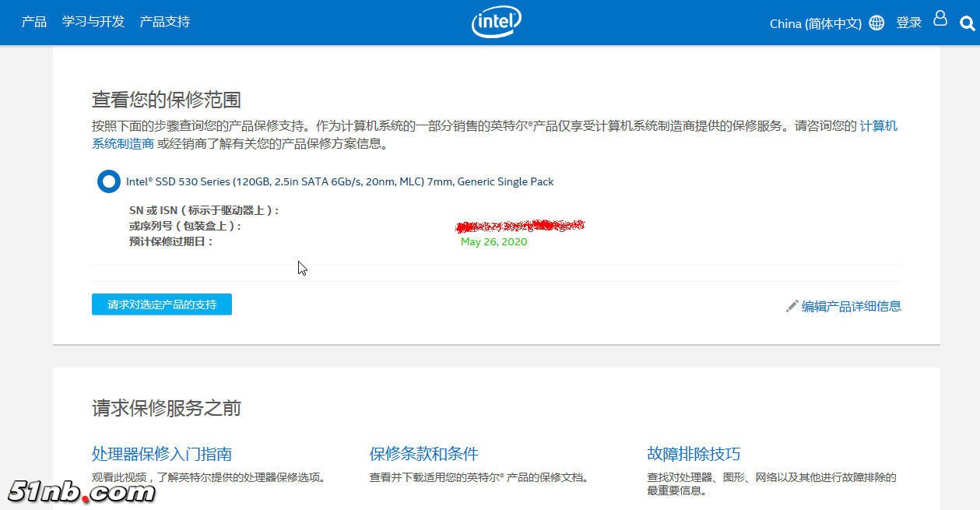
Task: Click the 或序列号（包装盒上）label
Action: (x=185, y=226)
